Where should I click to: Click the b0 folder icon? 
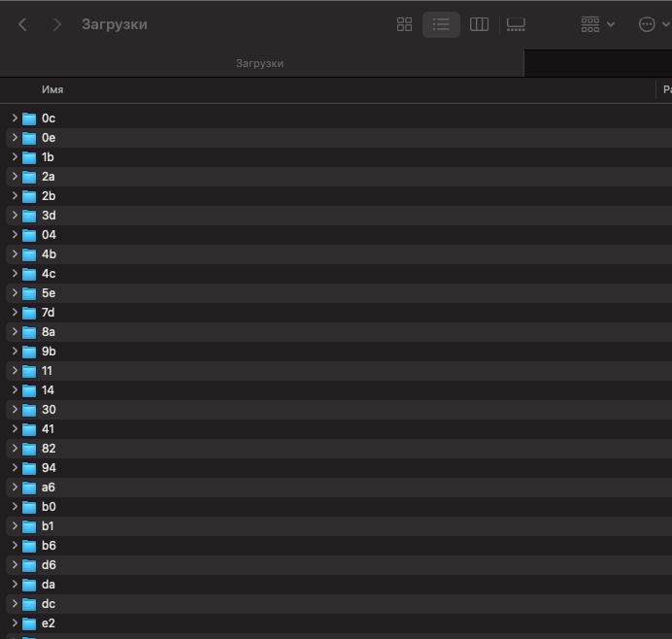(x=29, y=507)
